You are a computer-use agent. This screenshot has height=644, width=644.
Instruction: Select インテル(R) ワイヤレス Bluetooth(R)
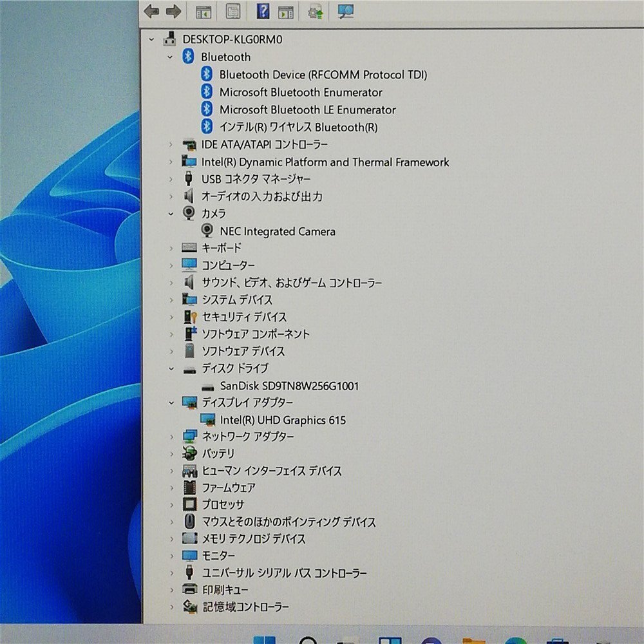pyautogui.click(x=299, y=128)
